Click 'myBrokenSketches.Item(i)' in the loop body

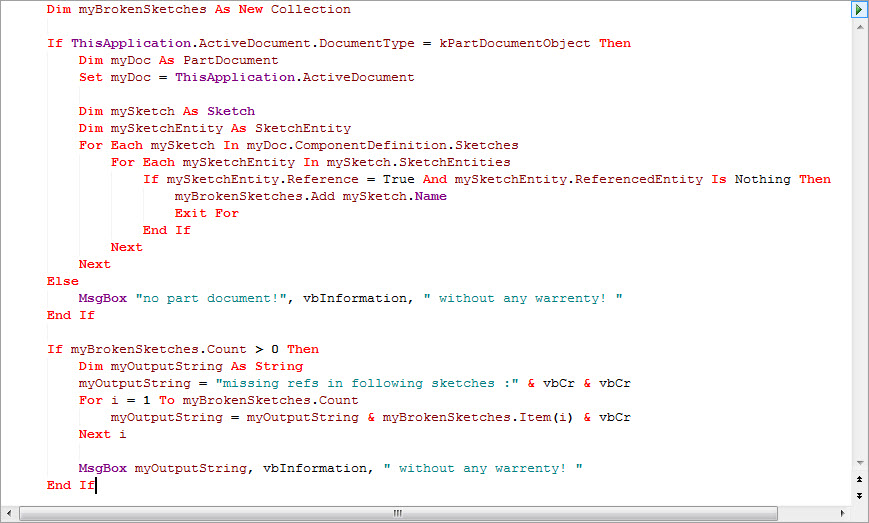(478, 418)
